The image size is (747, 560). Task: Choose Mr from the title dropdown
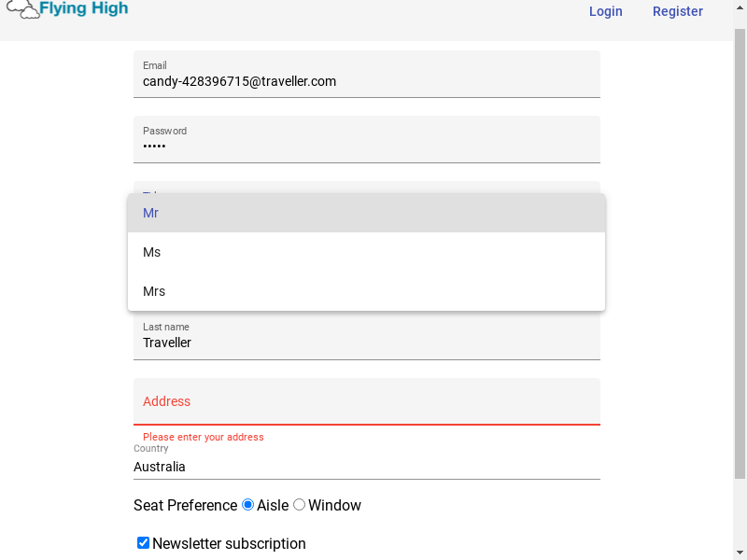coord(366,213)
